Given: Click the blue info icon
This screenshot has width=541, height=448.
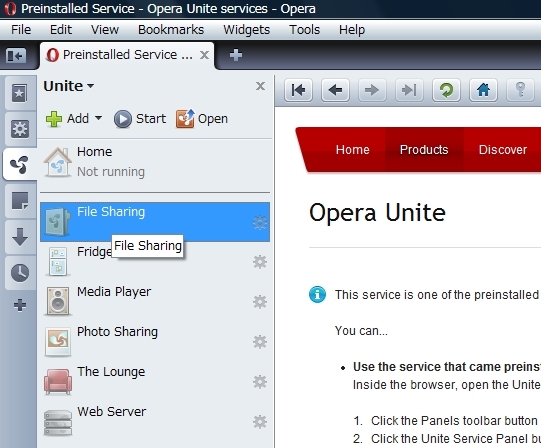Looking at the screenshot, I should tap(317, 294).
